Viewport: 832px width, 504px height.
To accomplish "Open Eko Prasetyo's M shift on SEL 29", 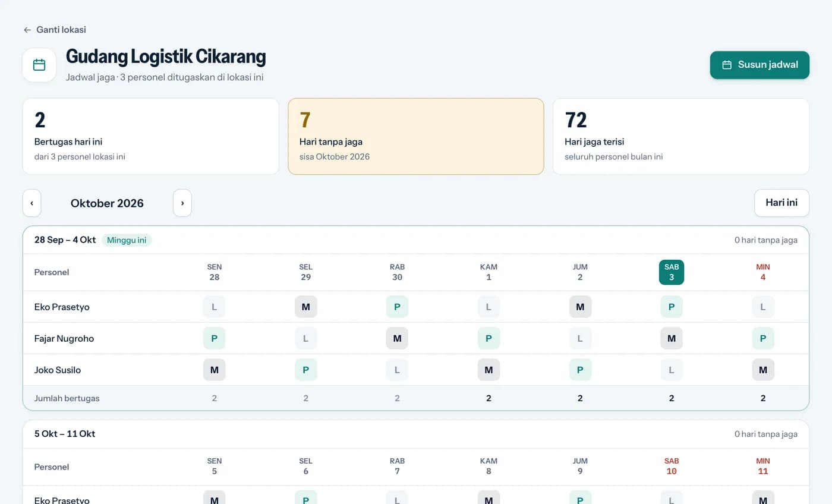I will (x=306, y=307).
